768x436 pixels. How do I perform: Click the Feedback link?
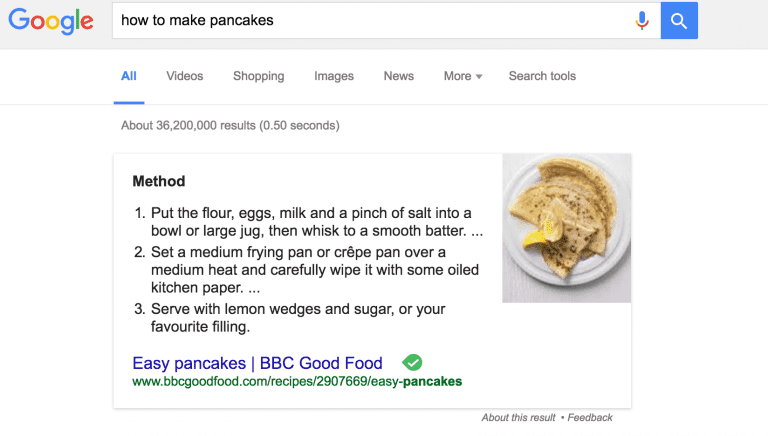pyautogui.click(x=589, y=417)
